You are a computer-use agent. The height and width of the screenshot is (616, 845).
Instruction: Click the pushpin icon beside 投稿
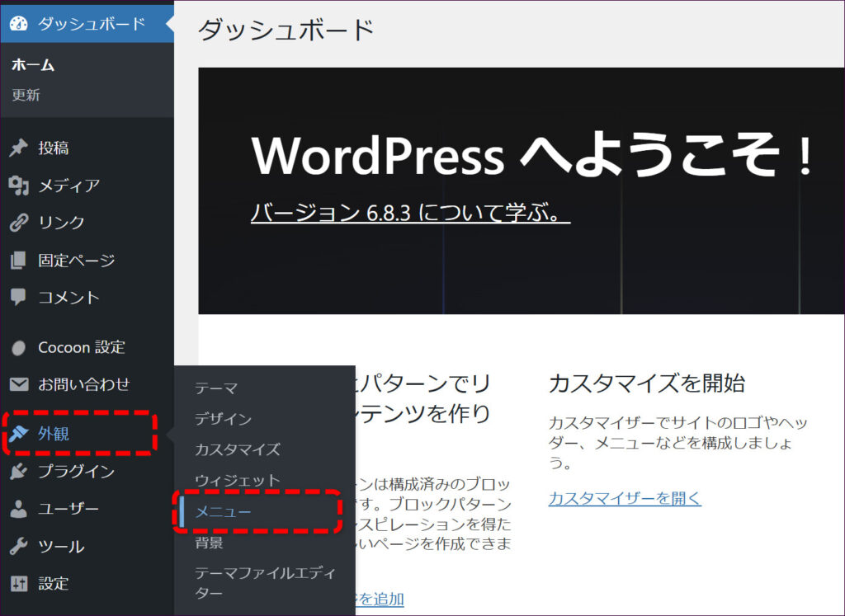pos(18,148)
